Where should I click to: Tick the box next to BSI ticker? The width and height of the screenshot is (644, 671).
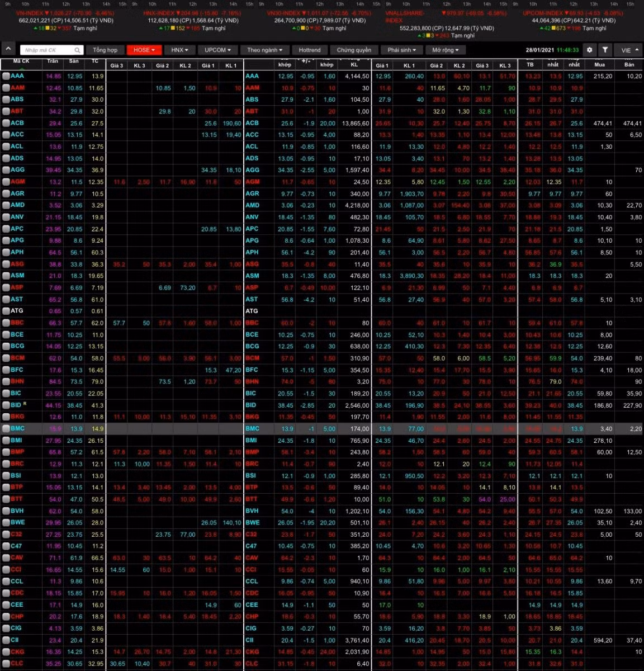[6, 476]
